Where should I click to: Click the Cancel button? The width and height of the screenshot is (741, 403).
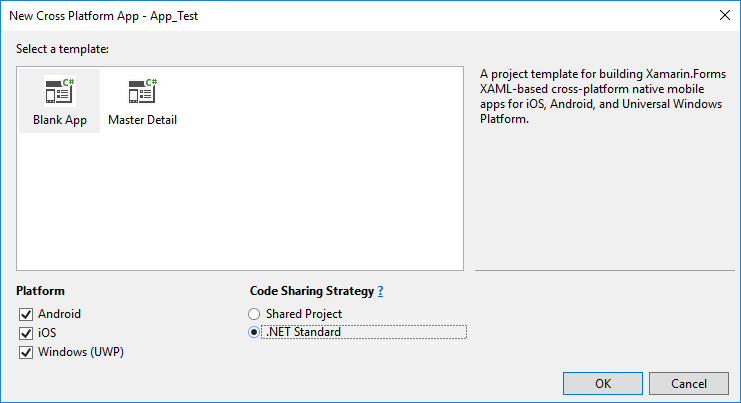click(x=689, y=383)
